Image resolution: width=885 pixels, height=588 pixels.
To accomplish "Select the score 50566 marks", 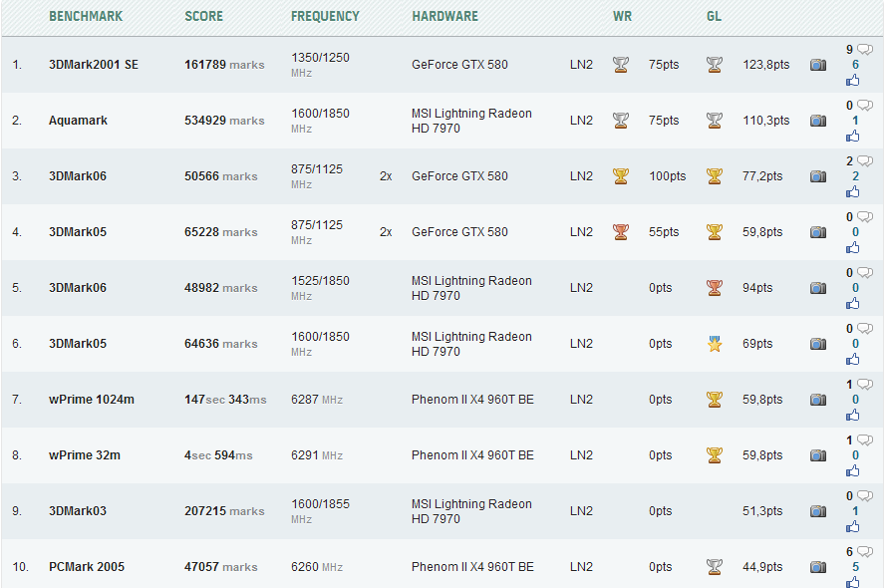I will click(x=221, y=176).
